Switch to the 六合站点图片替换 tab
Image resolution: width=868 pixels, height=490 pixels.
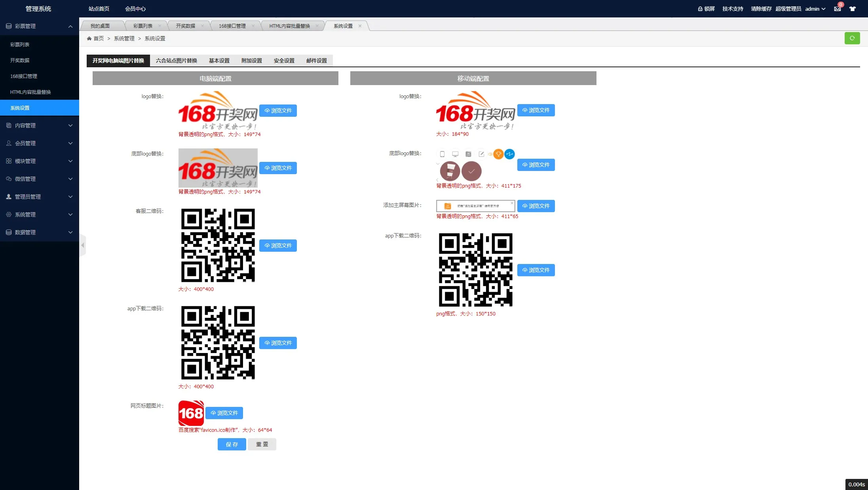pyautogui.click(x=176, y=61)
